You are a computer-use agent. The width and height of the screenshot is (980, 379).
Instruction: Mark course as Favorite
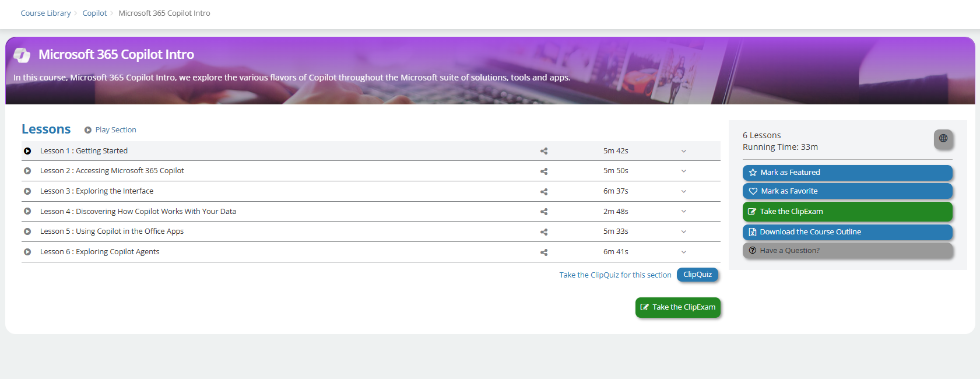coord(848,191)
